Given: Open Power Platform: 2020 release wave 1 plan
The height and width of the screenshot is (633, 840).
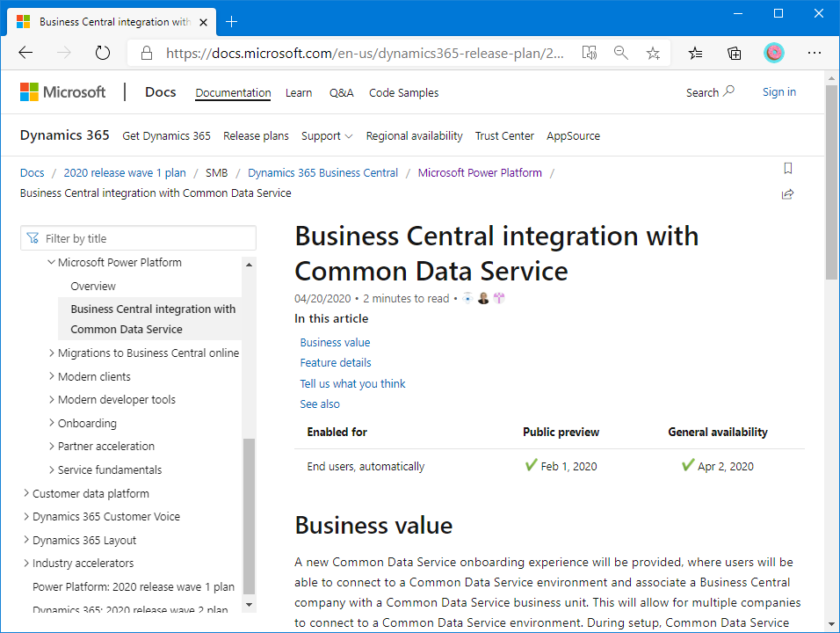Looking at the screenshot, I should coord(134,587).
